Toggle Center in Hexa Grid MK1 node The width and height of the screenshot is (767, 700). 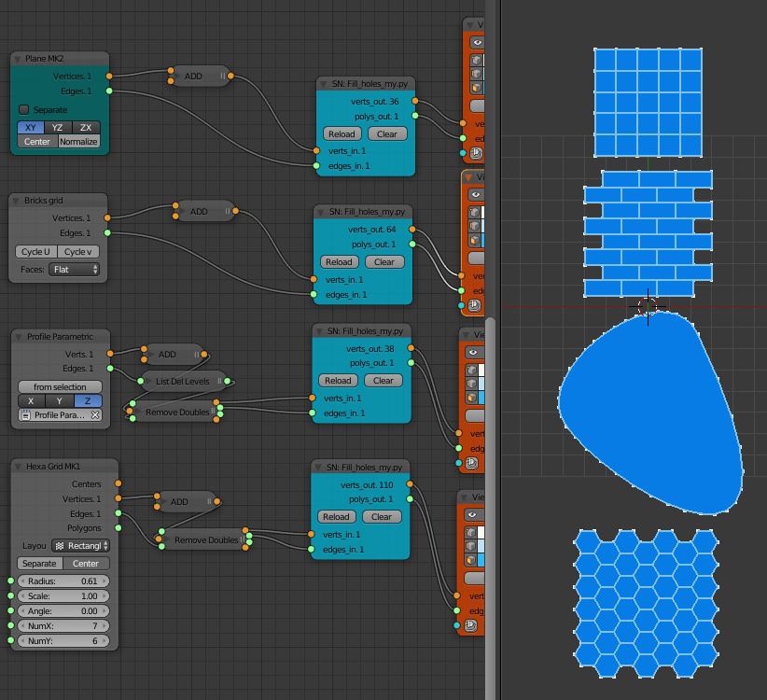pyautogui.click(x=86, y=564)
